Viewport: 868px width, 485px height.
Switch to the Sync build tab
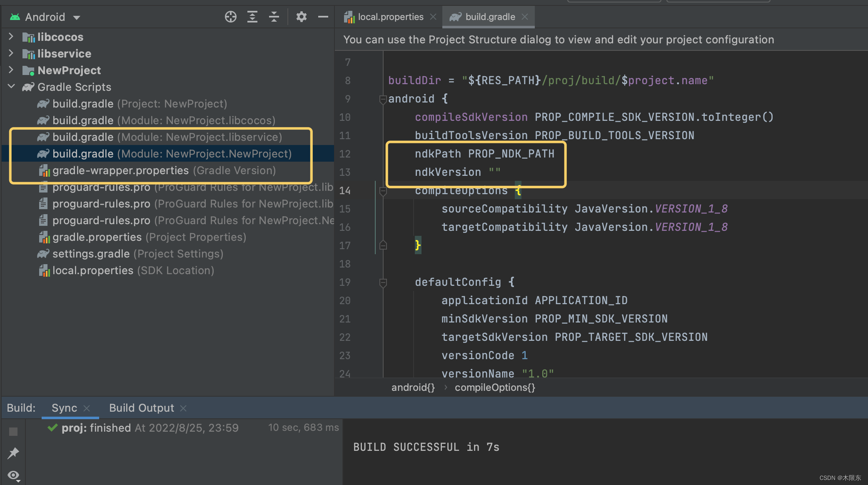[64, 408]
